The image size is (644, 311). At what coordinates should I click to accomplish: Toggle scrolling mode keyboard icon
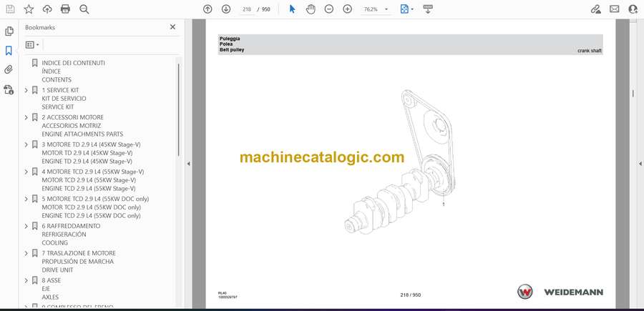click(x=428, y=9)
